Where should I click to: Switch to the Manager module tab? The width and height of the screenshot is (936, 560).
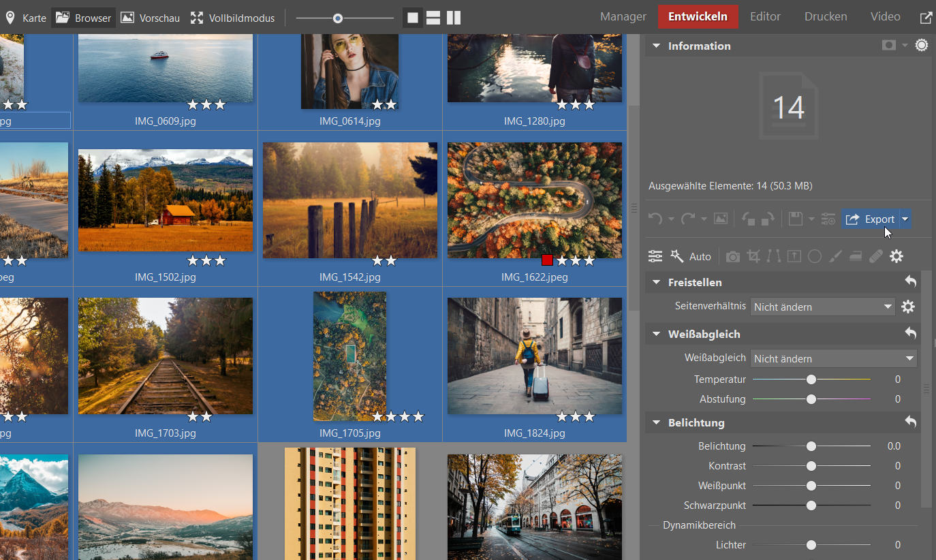coord(623,17)
